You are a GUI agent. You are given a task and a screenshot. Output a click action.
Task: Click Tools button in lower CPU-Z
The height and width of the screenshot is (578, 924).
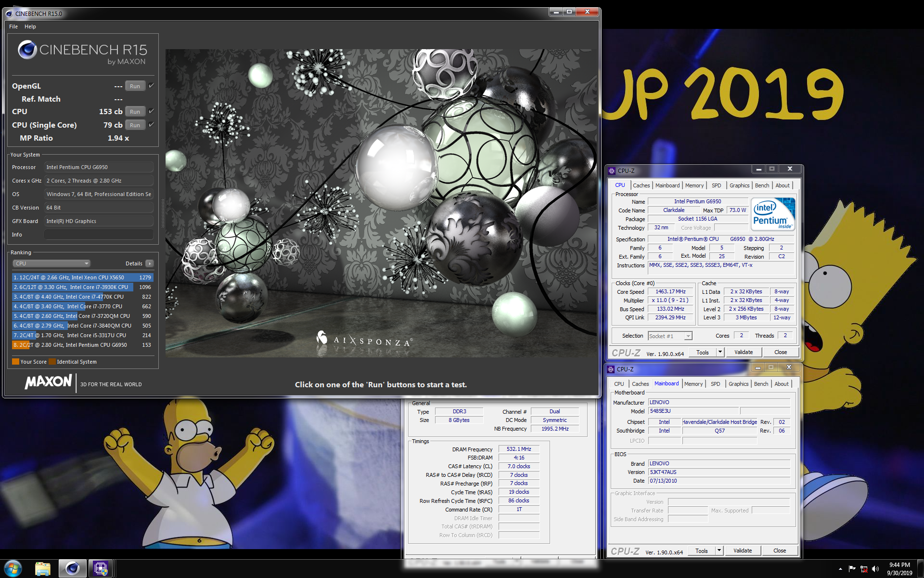click(x=702, y=551)
